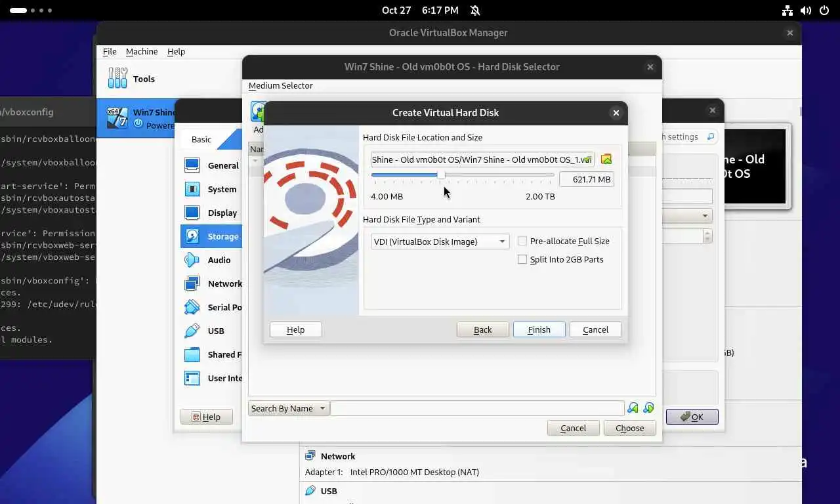This screenshot has height=504, width=840.
Task: Click the USB plug icon in settings
Action: 192,331
